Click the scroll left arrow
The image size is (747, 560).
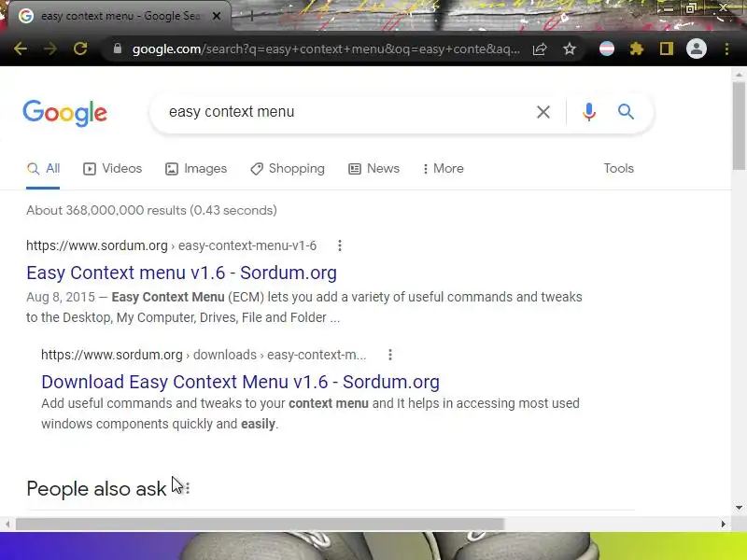[x=7, y=525]
